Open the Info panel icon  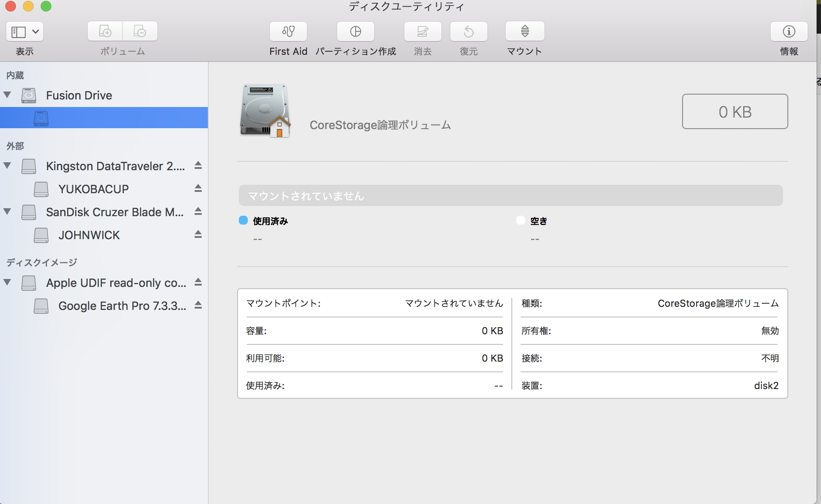click(789, 31)
